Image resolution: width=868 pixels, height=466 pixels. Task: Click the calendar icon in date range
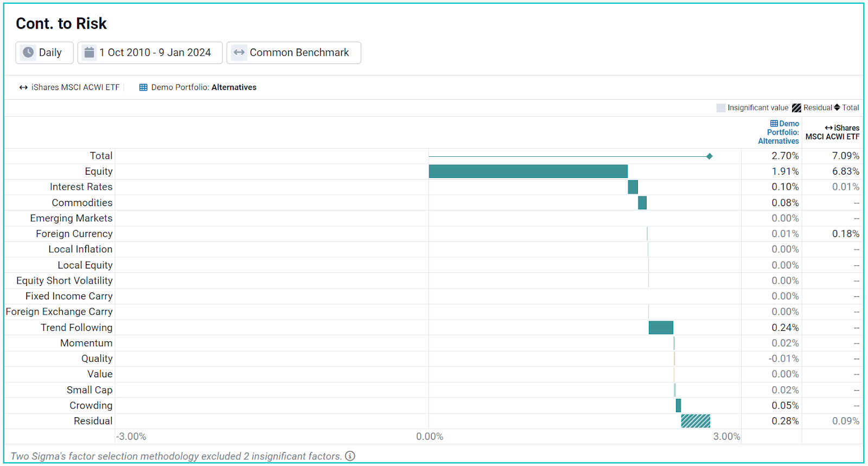(x=90, y=53)
